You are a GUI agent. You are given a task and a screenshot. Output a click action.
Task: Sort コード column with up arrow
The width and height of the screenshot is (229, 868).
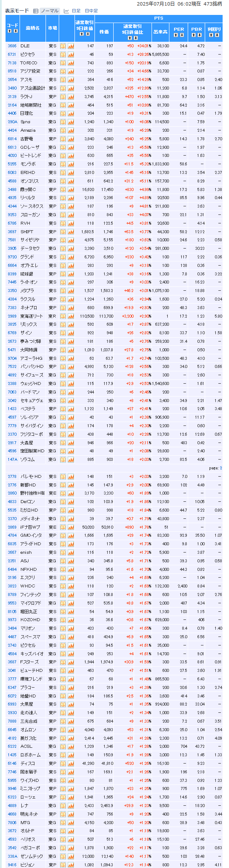tap(10, 31)
